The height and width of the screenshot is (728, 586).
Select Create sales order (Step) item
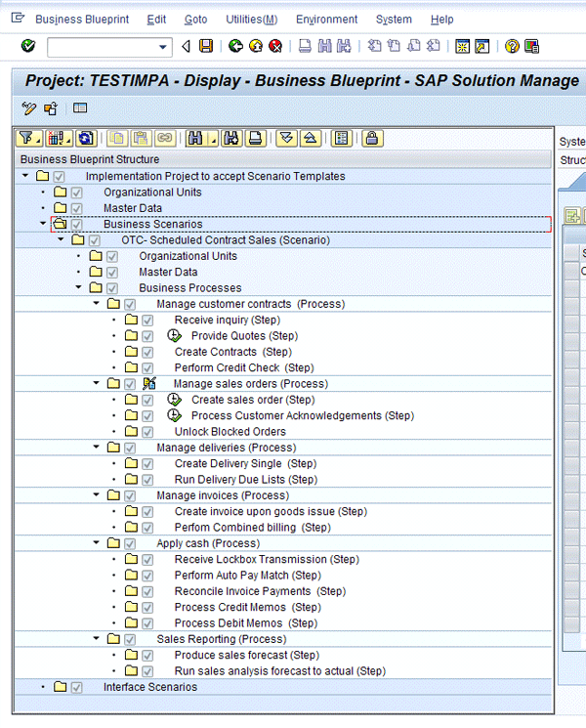[x=253, y=400]
